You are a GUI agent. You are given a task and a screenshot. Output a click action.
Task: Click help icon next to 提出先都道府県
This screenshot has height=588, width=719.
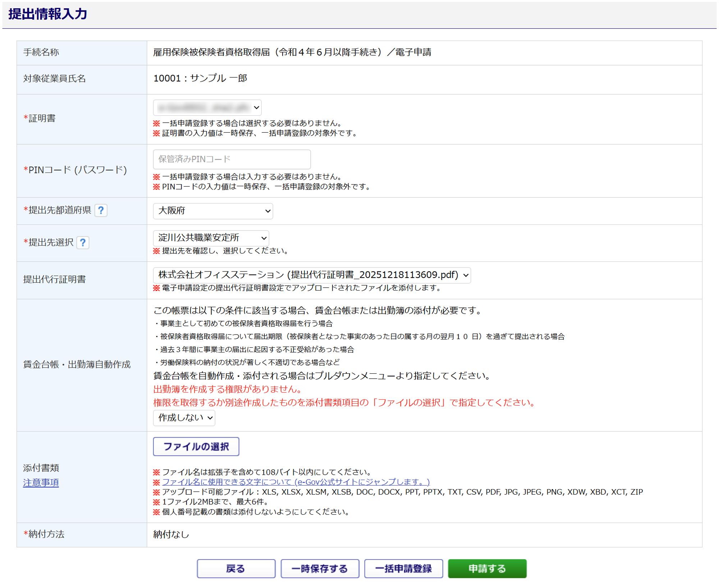(101, 210)
